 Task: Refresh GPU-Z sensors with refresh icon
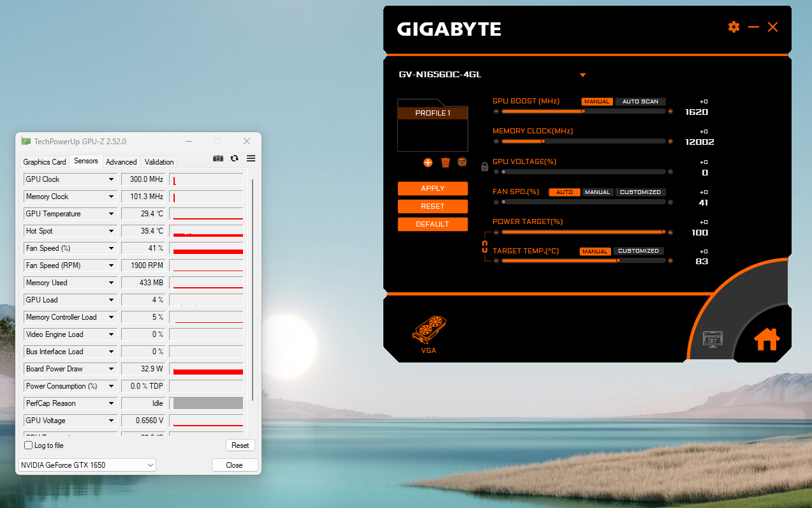coord(235,158)
